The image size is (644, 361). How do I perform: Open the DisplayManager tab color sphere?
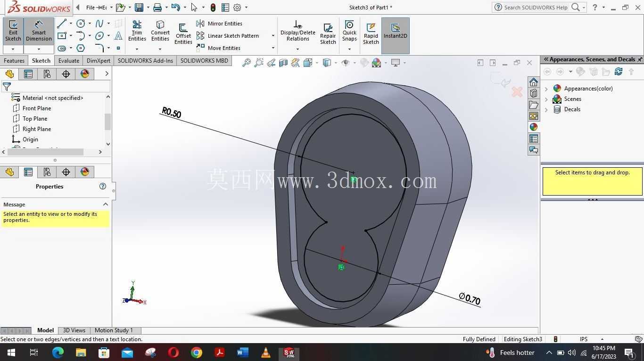(85, 74)
